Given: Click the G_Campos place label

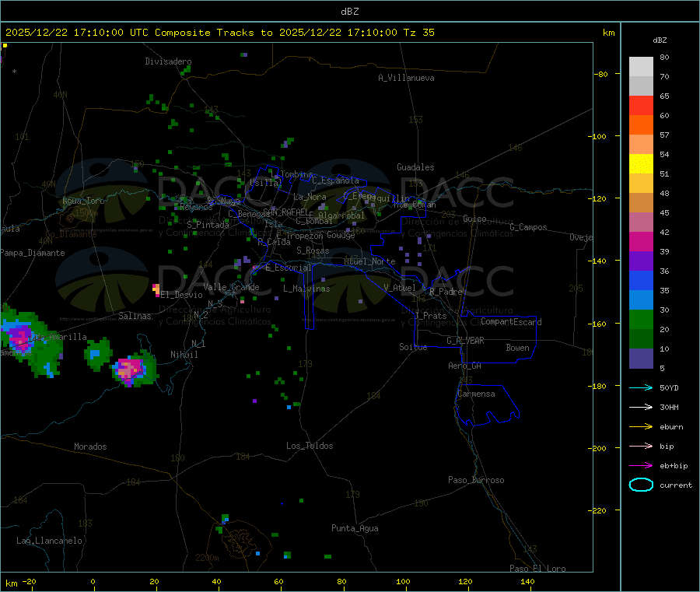Looking at the screenshot, I should coord(529,227).
